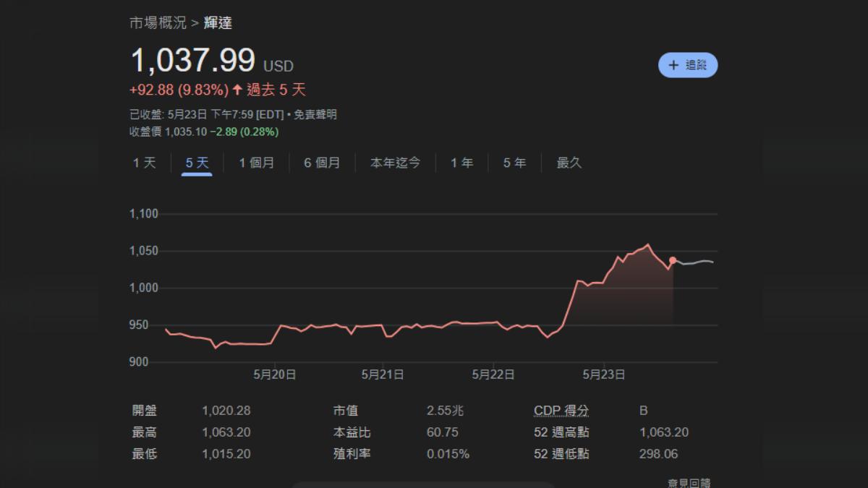Click the 最低 value 1,015.20
This screenshot has width=868, height=488.
pyautogui.click(x=226, y=454)
